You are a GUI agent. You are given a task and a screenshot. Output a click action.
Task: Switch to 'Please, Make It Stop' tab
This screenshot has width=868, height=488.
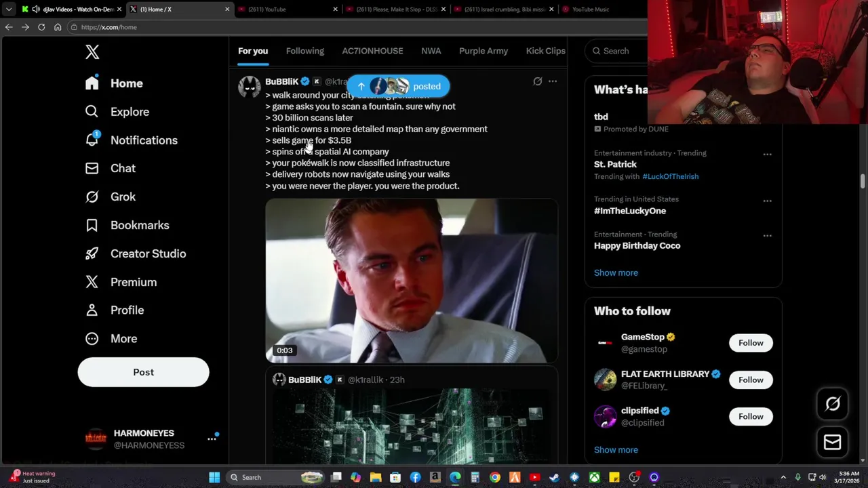(x=395, y=9)
